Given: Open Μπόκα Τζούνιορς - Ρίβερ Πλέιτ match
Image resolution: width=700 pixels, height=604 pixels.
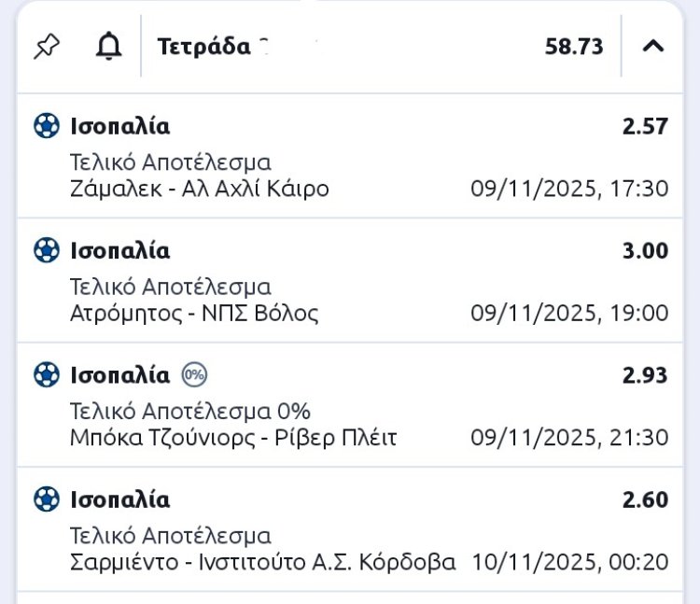Looking at the screenshot, I should click(233, 438).
